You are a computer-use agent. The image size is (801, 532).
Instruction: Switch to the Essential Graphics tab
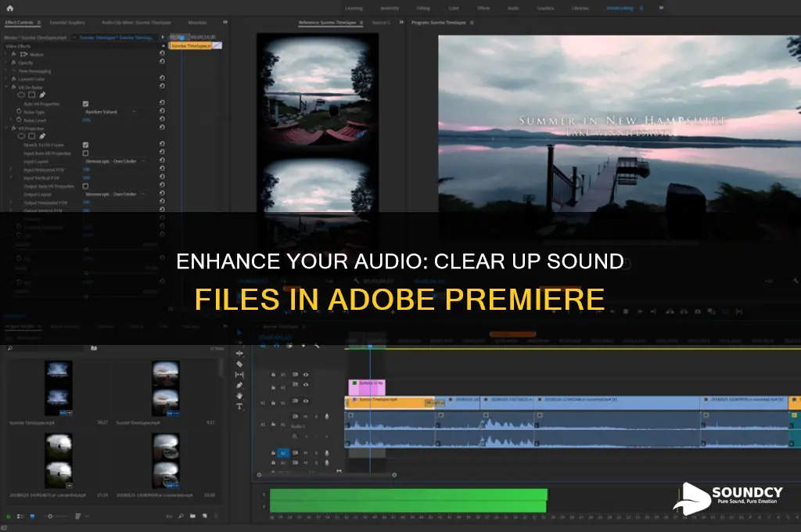click(x=67, y=23)
